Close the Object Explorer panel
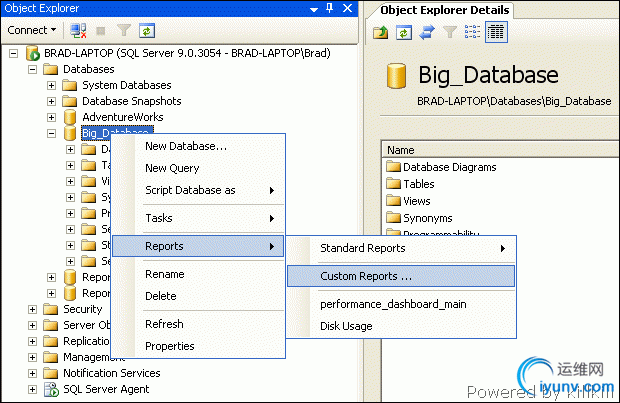 (x=347, y=8)
